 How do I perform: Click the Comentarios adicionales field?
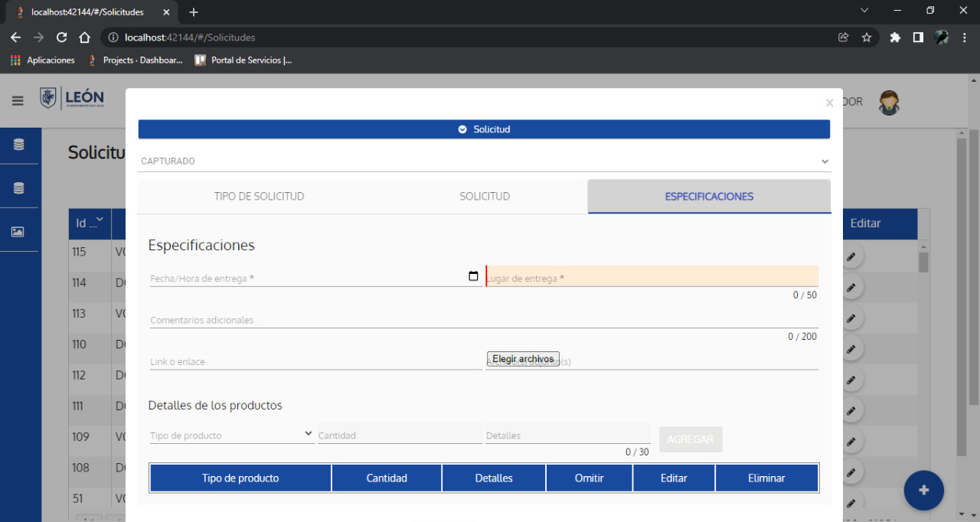(484, 319)
